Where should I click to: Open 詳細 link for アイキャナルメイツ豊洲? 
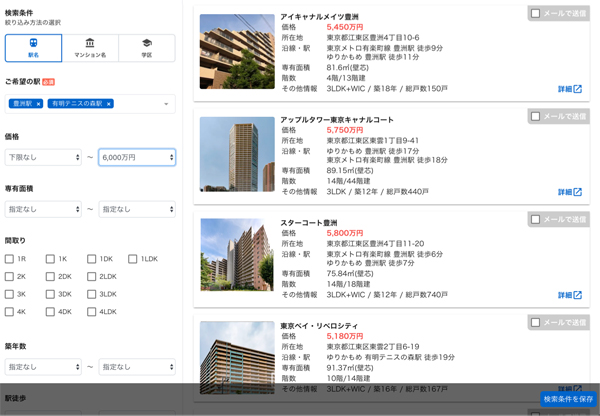569,89
